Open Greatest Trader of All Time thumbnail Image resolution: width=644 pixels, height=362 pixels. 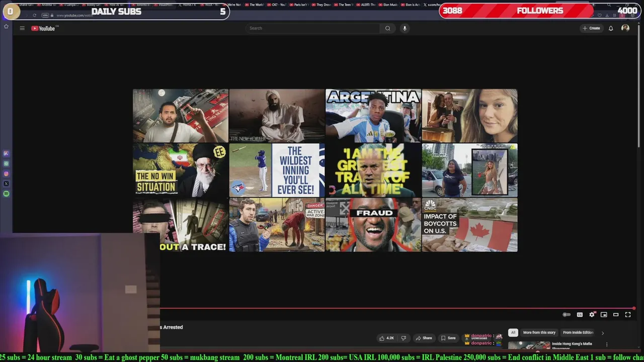(x=373, y=170)
